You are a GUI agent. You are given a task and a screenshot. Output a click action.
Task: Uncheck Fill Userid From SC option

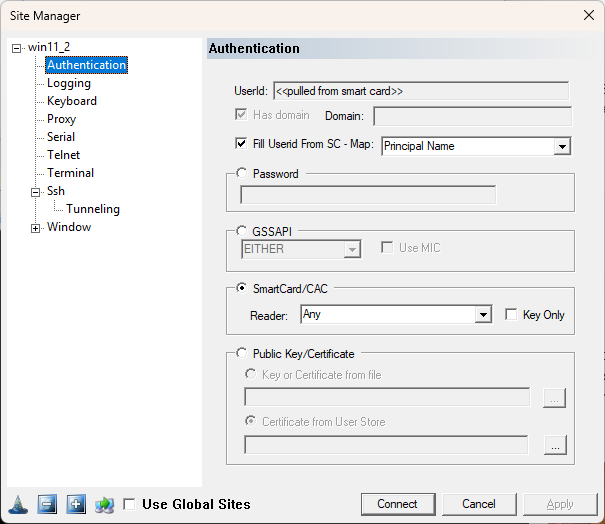[x=240, y=144]
